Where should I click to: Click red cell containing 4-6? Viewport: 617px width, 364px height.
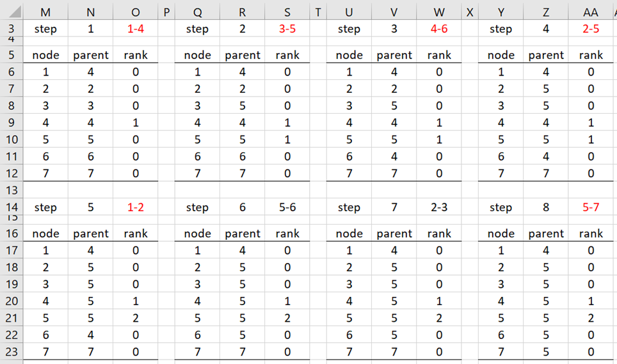coord(439,29)
